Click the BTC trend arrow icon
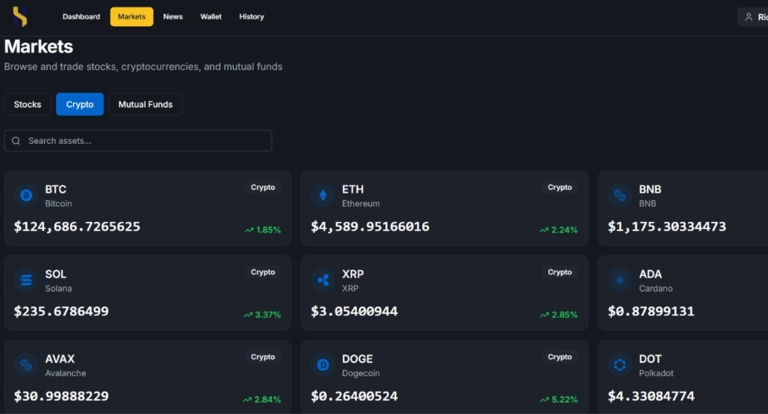The image size is (768, 414). 249,230
